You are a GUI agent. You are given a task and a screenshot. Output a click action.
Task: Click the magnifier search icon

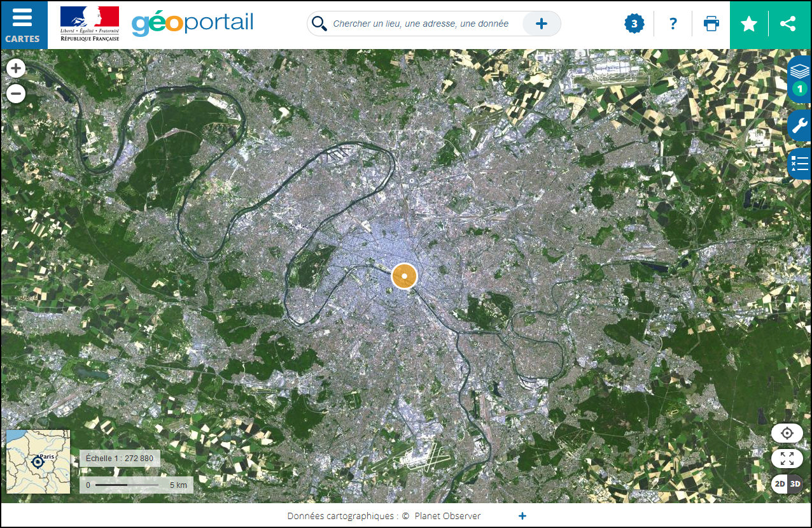tap(319, 24)
